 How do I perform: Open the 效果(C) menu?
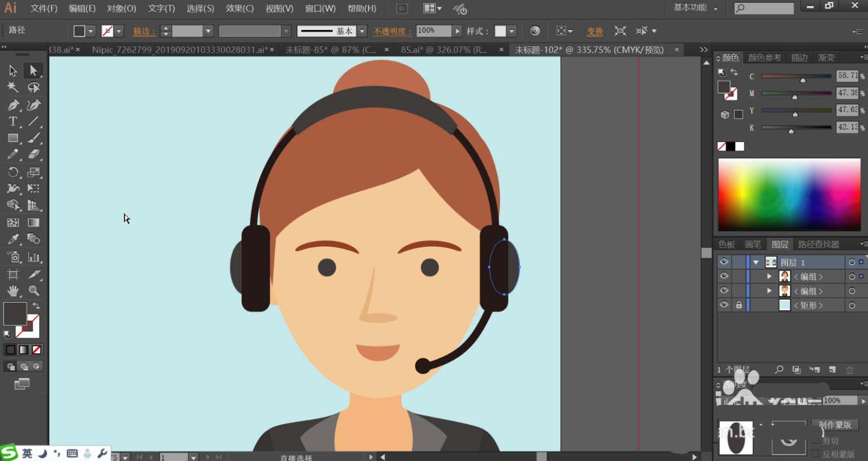[240, 8]
